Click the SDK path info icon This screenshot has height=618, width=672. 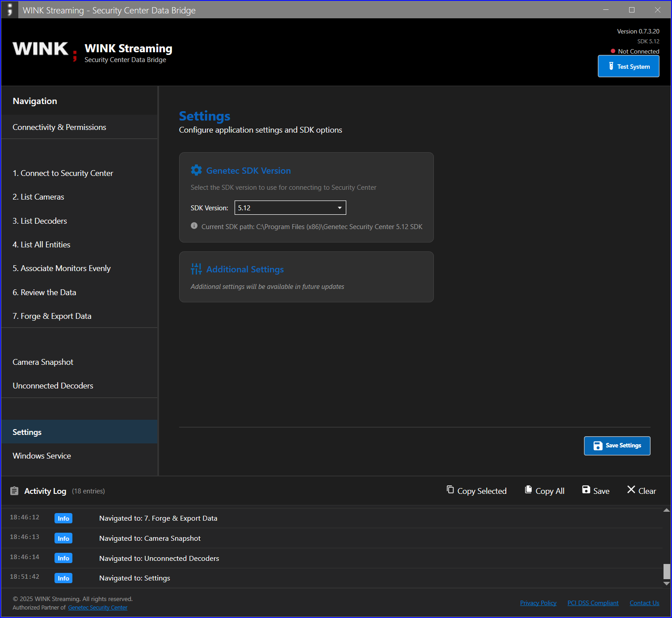[x=194, y=226]
